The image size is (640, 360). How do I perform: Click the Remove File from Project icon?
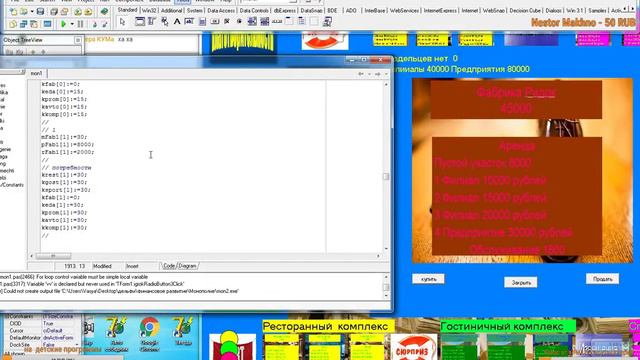(88, 11)
